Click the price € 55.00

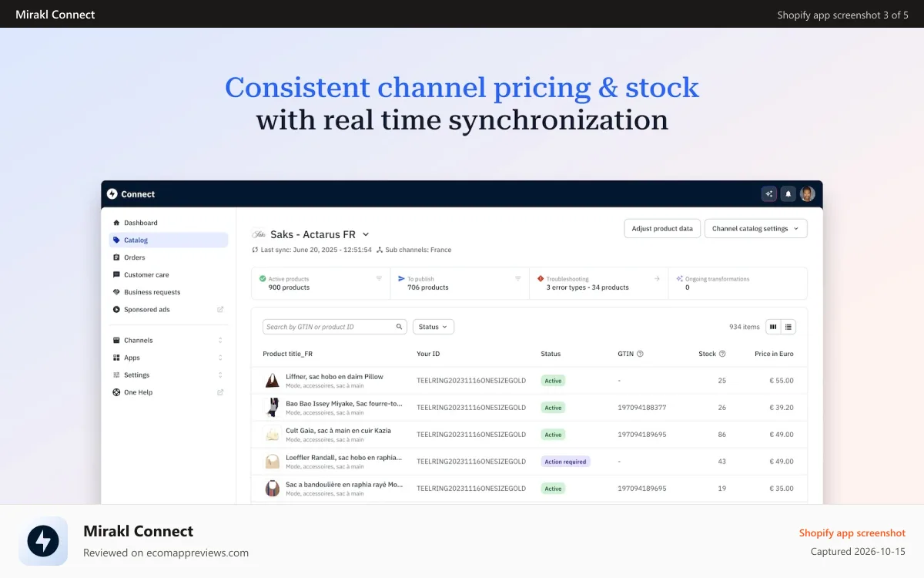(x=781, y=381)
